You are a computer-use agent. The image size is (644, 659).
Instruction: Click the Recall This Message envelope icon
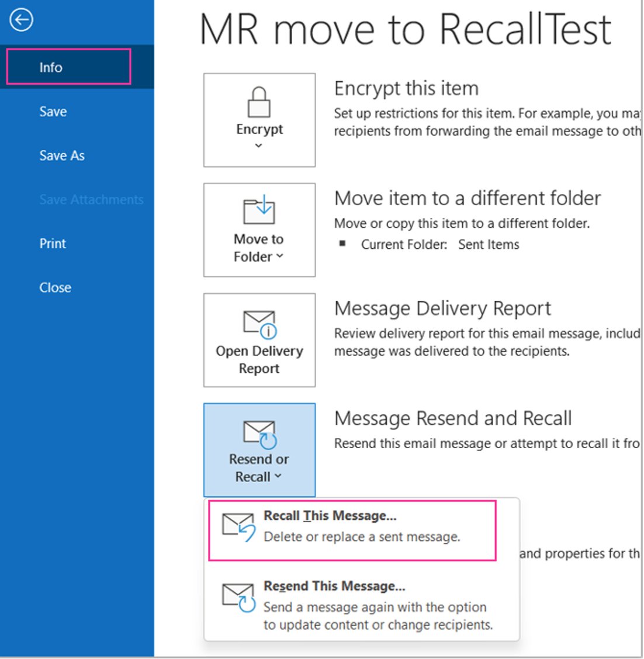click(x=238, y=526)
